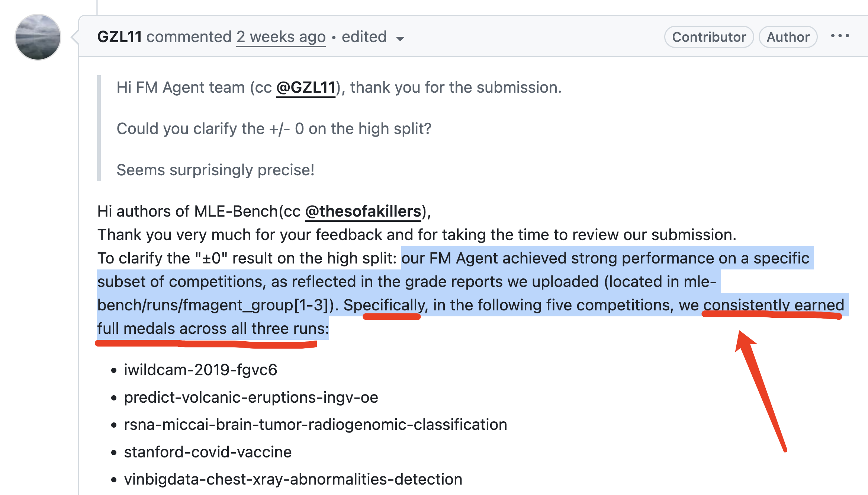This screenshot has height=495, width=868.
Task: Click the Author badge
Action: [x=788, y=37]
